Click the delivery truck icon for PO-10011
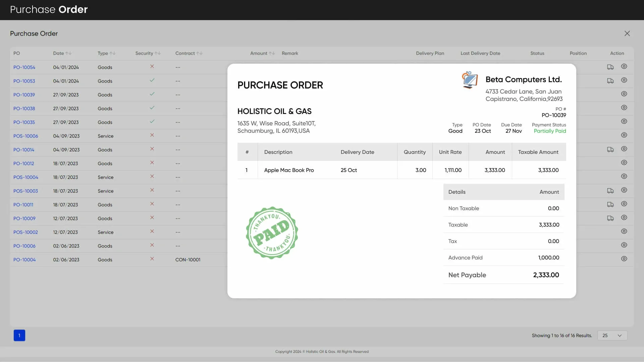The height and width of the screenshot is (362, 644). [x=610, y=204]
